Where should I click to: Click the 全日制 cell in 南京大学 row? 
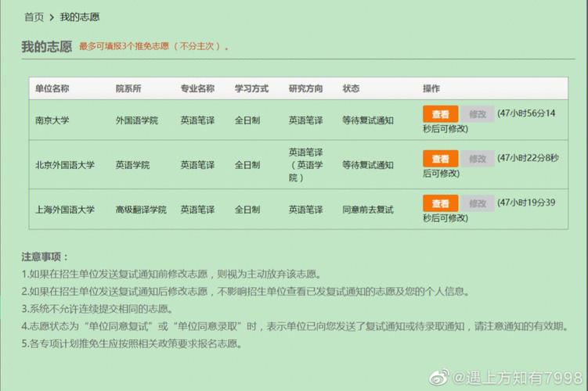tap(247, 120)
